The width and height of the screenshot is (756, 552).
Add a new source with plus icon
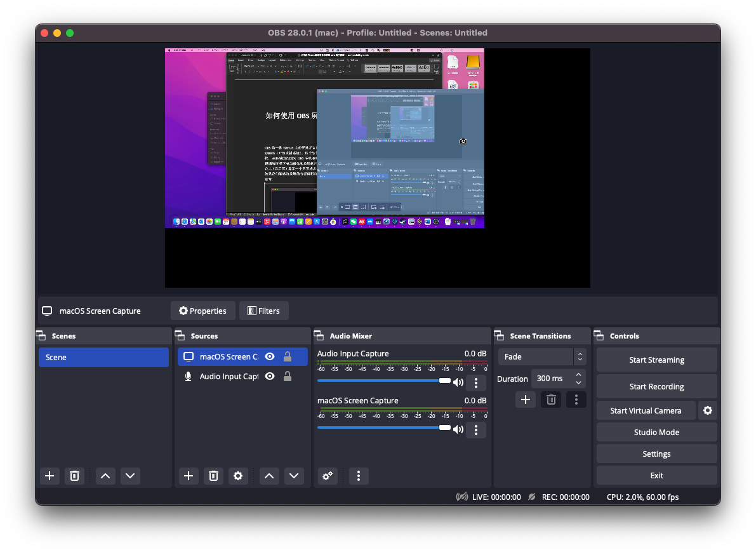coord(188,476)
